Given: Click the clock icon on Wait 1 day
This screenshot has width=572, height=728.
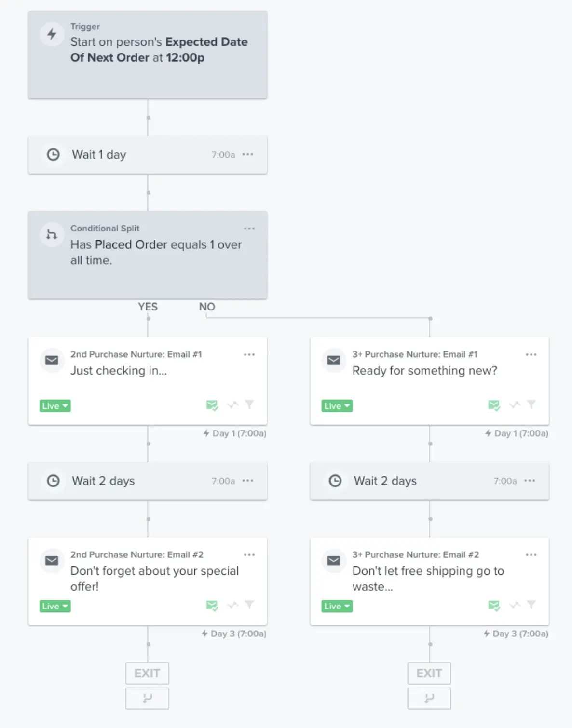Looking at the screenshot, I should pyautogui.click(x=53, y=155).
